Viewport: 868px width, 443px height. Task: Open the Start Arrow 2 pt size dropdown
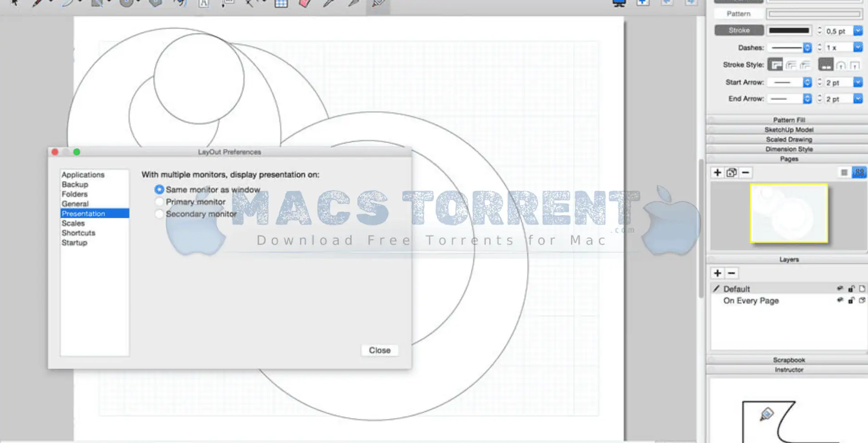[x=858, y=82]
